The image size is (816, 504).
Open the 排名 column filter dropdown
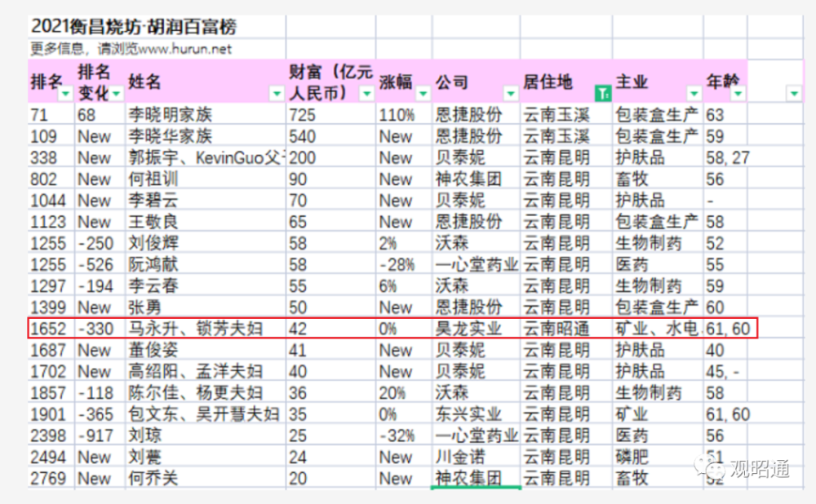[65, 94]
